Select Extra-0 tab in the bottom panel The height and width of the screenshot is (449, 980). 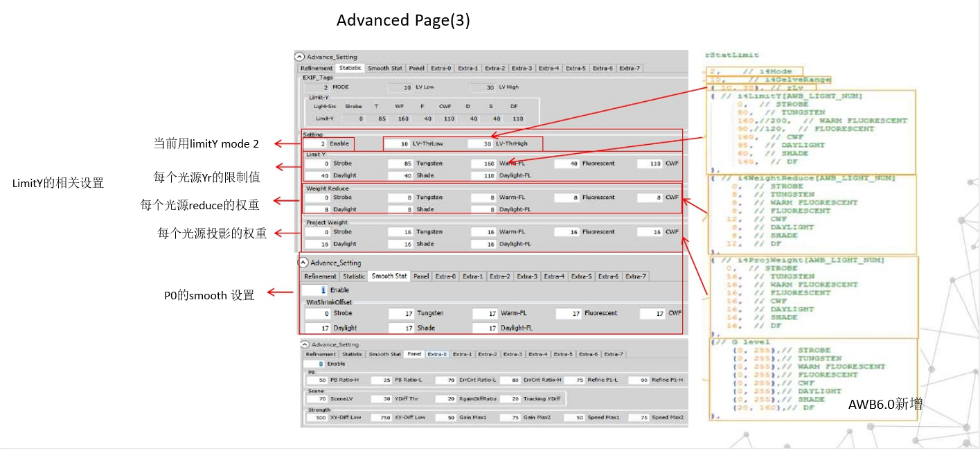(437, 354)
